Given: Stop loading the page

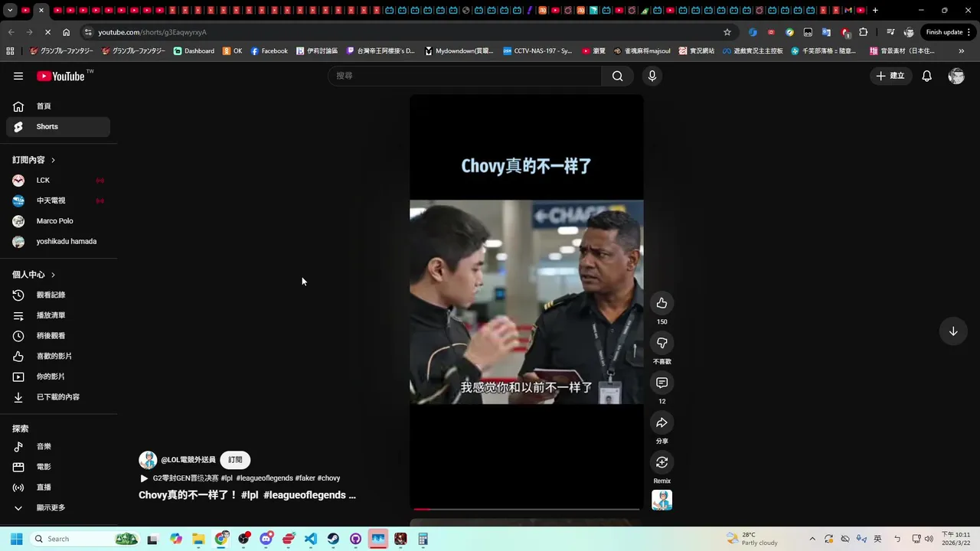Looking at the screenshot, I should [47, 32].
